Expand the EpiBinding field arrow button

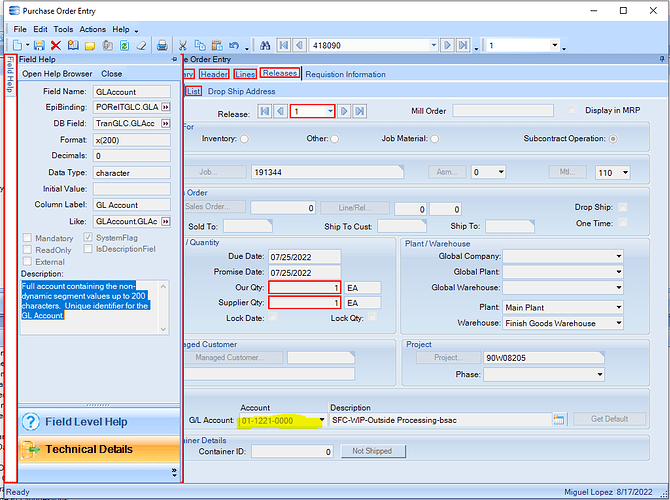(x=165, y=107)
